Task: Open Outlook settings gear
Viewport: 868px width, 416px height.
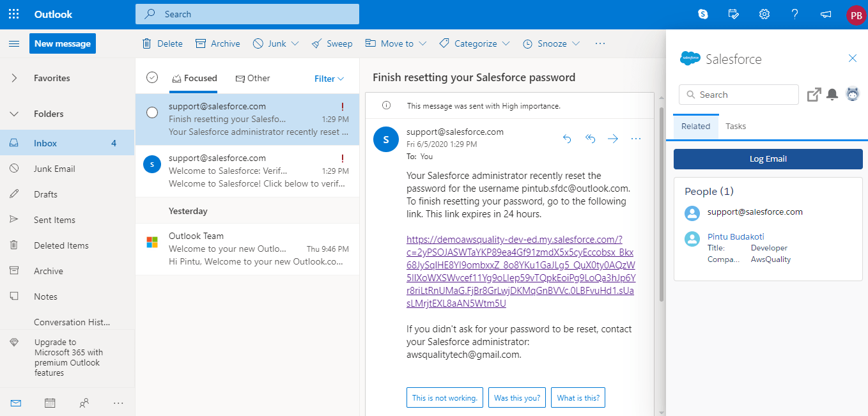Action: click(764, 14)
